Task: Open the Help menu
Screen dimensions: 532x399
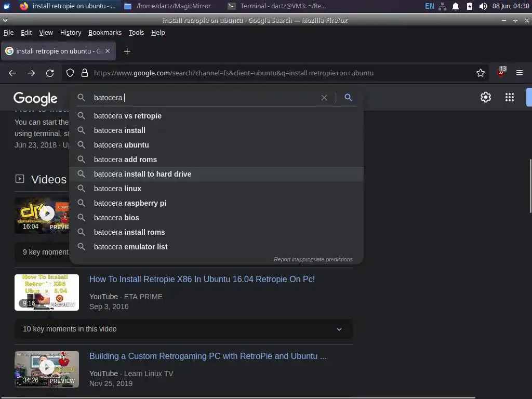Action: [158, 33]
